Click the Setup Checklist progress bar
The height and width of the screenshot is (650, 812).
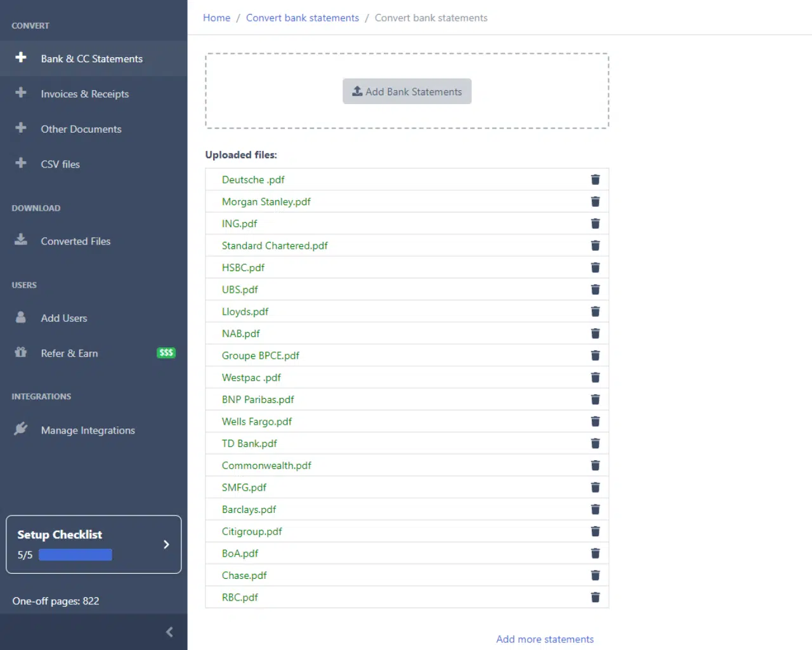tap(75, 554)
